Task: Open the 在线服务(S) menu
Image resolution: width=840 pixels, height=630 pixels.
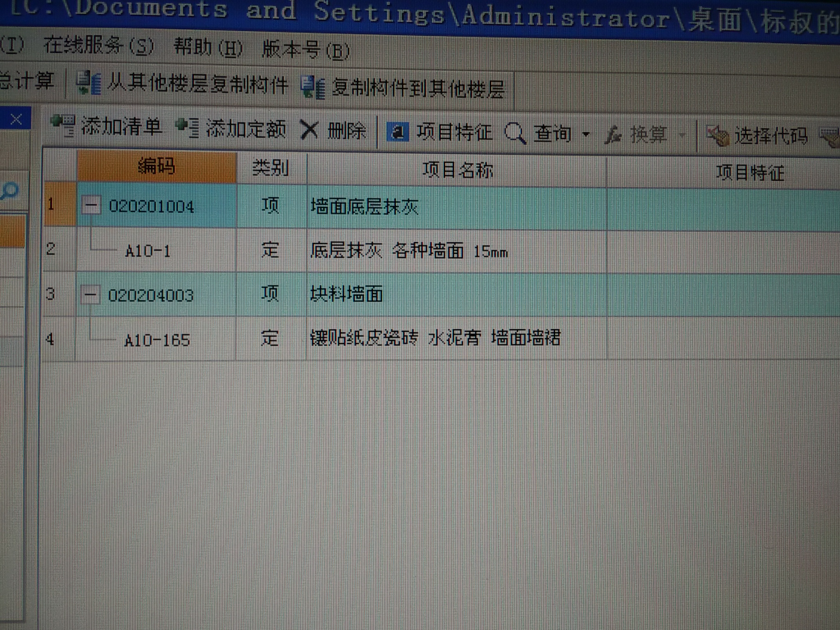Action: pos(99,45)
